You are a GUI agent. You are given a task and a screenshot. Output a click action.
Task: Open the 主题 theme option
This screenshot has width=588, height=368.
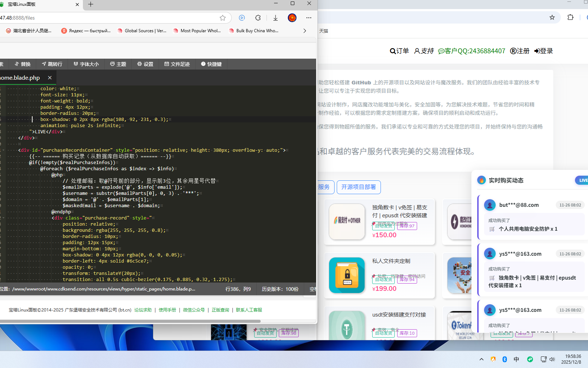(118, 64)
